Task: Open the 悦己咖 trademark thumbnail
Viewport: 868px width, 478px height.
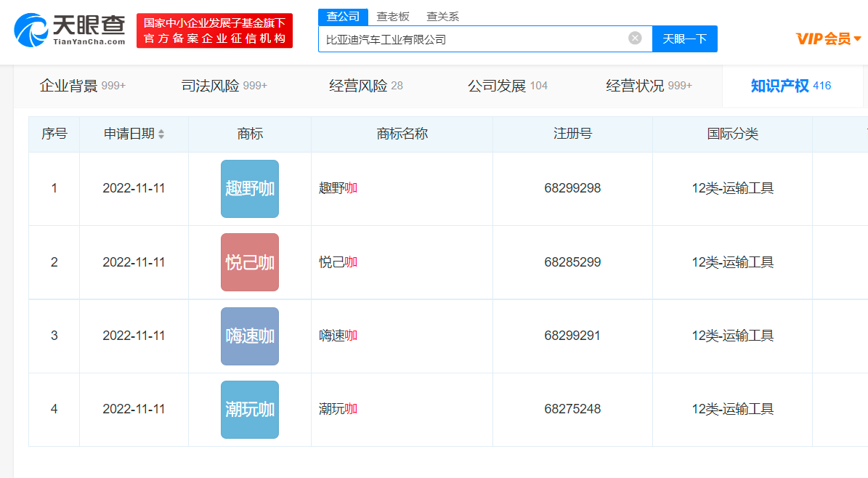Action: 250,262
